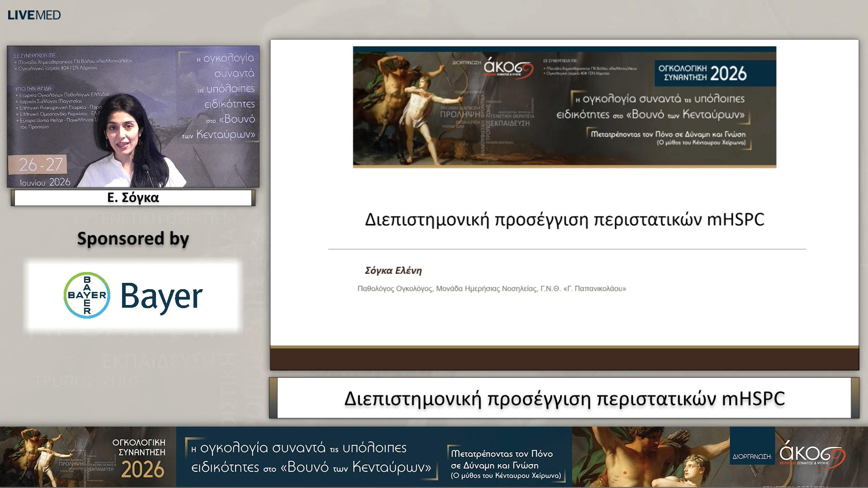
Task: Click the caption bar title below the slide
Action: [x=565, y=399]
